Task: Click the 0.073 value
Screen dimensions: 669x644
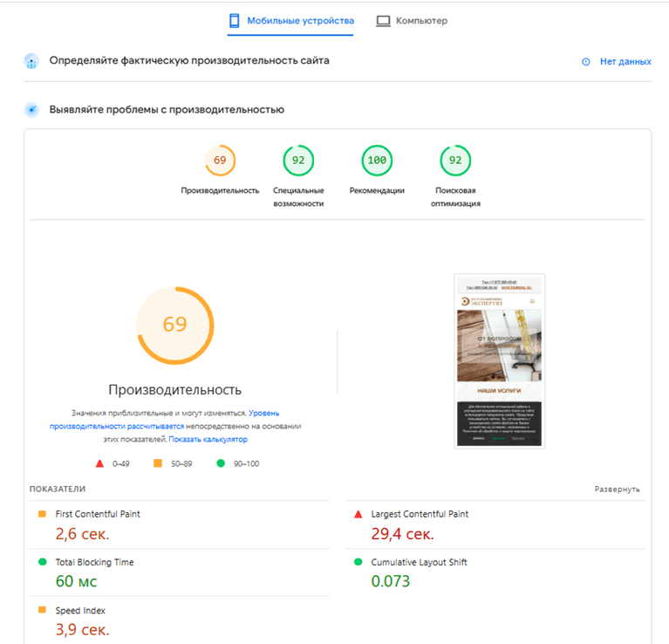Action: (391, 581)
